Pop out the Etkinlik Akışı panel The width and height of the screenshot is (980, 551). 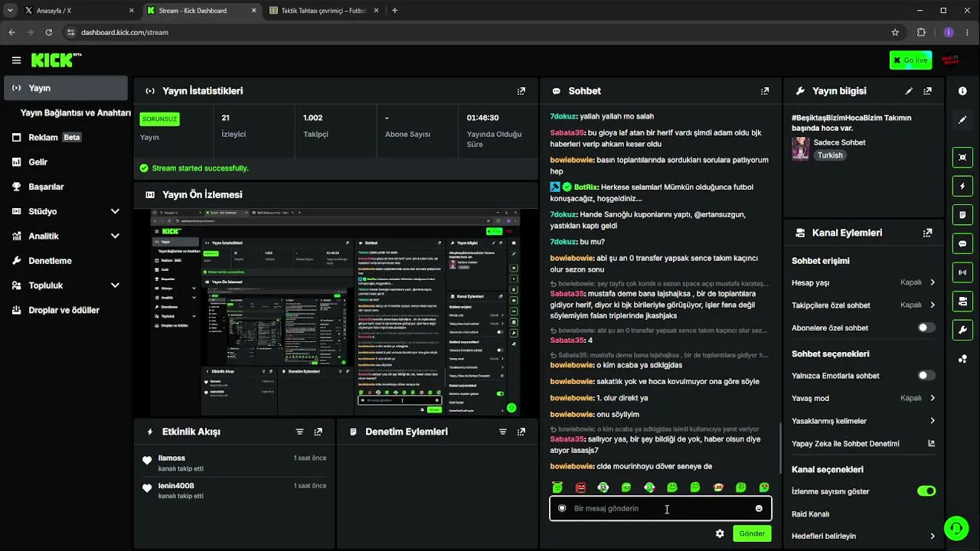(x=318, y=432)
